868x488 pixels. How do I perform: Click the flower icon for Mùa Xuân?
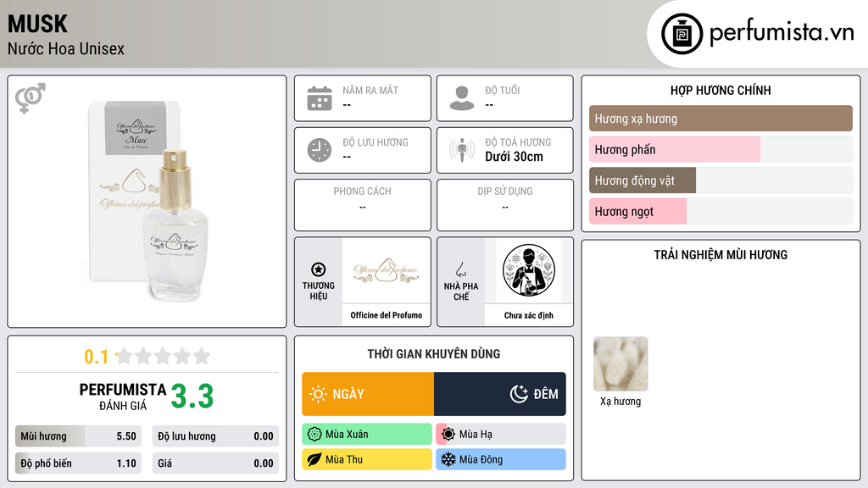pyautogui.click(x=314, y=435)
